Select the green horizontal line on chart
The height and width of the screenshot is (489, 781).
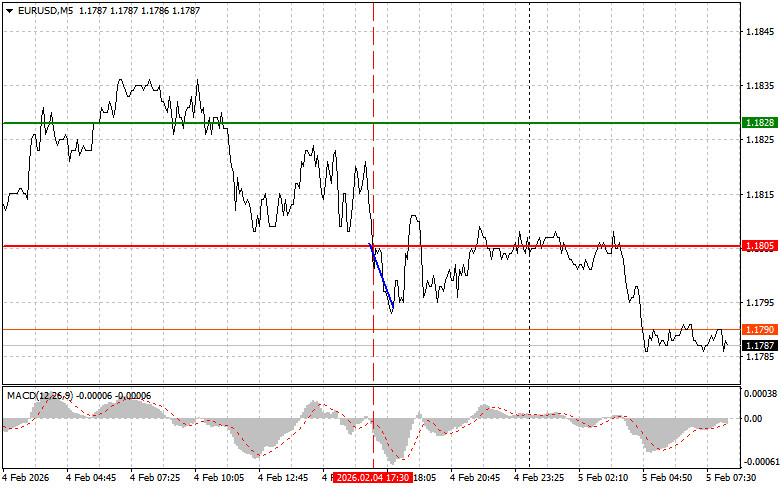click(x=300, y=122)
